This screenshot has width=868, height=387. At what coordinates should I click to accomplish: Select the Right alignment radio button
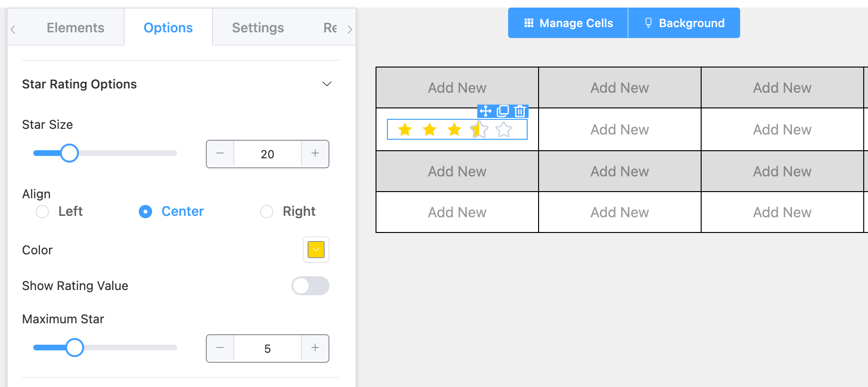(266, 212)
